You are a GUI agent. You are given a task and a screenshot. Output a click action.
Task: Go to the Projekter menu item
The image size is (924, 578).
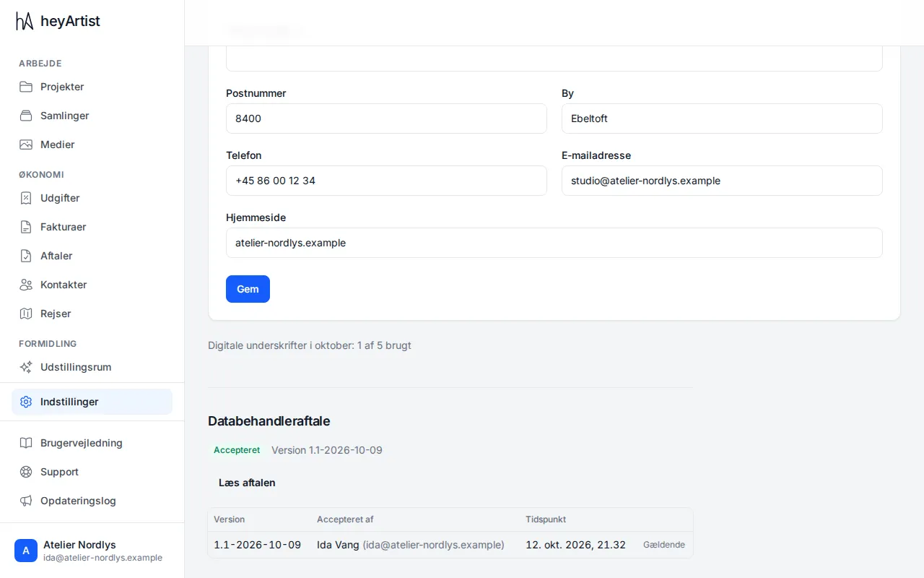92,87
